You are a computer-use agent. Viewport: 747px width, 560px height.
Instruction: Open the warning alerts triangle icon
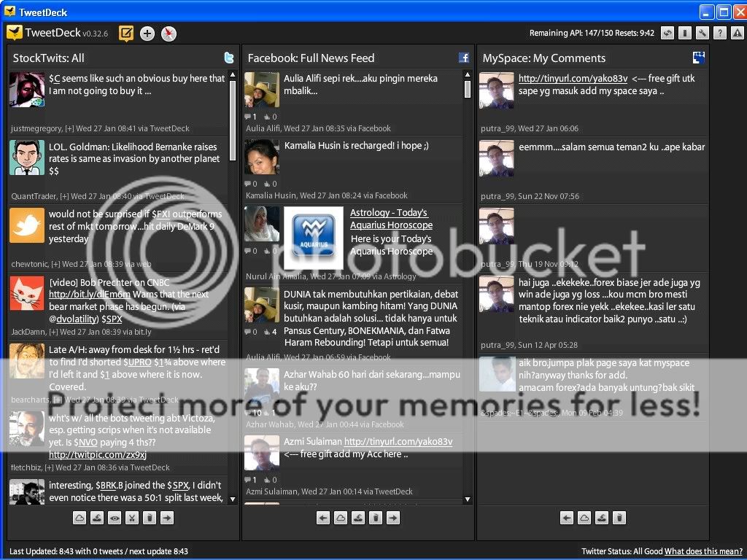pyautogui.click(x=738, y=33)
